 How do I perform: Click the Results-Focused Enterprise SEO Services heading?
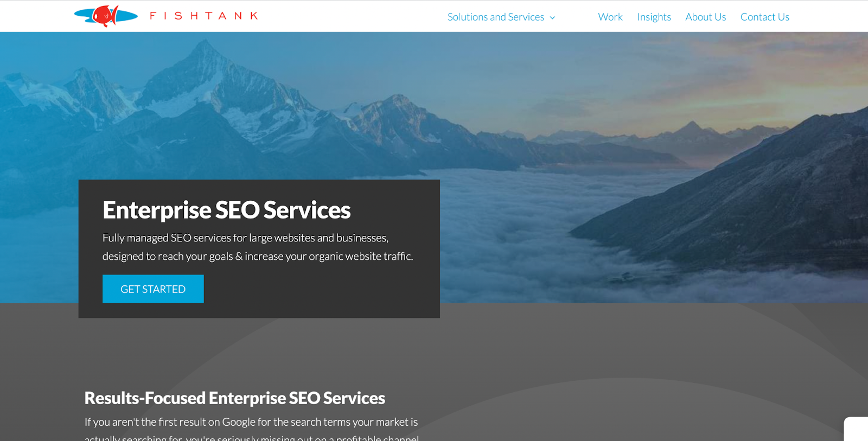click(x=234, y=398)
